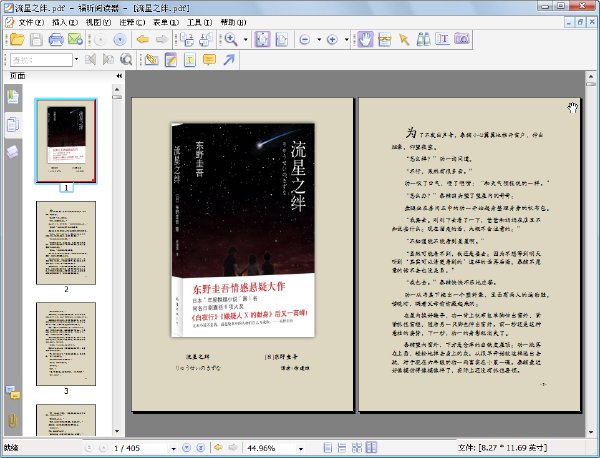Click the yellow Previous View arrow in the toolbar

pos(142,39)
